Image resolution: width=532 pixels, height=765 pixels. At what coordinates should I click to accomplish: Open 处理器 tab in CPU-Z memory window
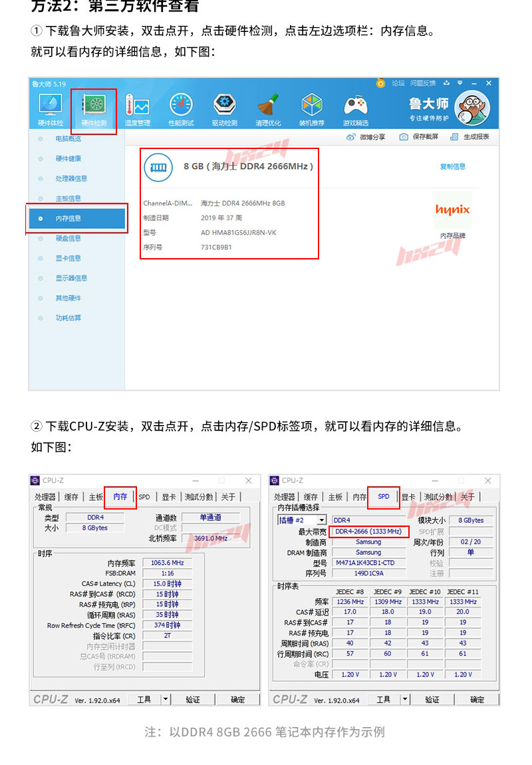pos(45,497)
